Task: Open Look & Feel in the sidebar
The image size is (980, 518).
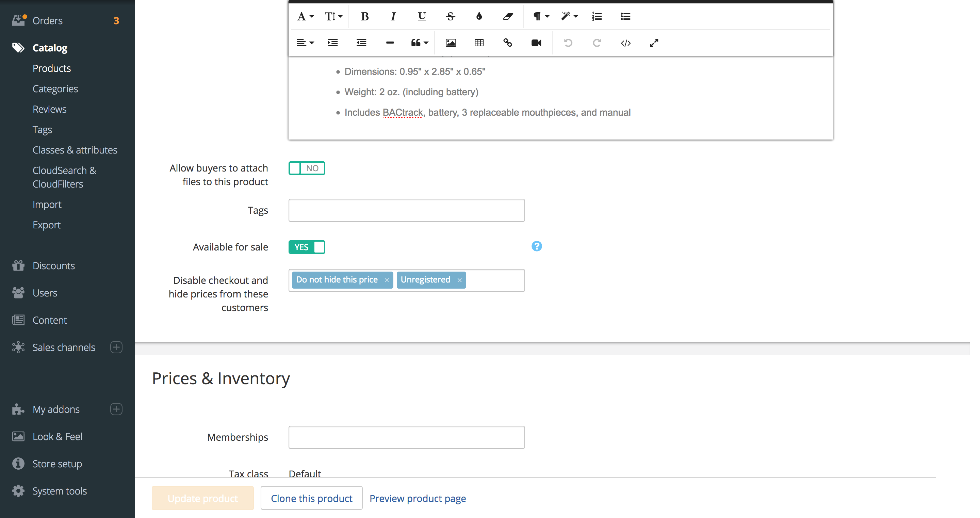Action: [58, 437]
